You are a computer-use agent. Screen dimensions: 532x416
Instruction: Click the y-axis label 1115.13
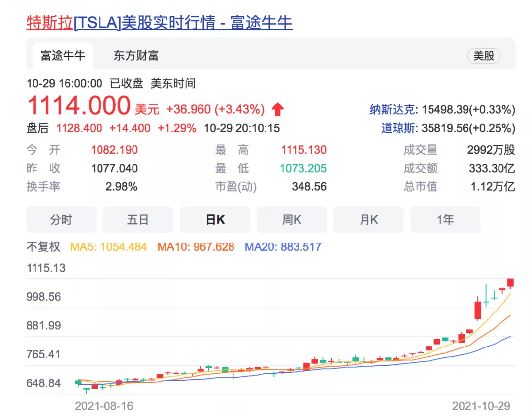pyautogui.click(x=46, y=268)
